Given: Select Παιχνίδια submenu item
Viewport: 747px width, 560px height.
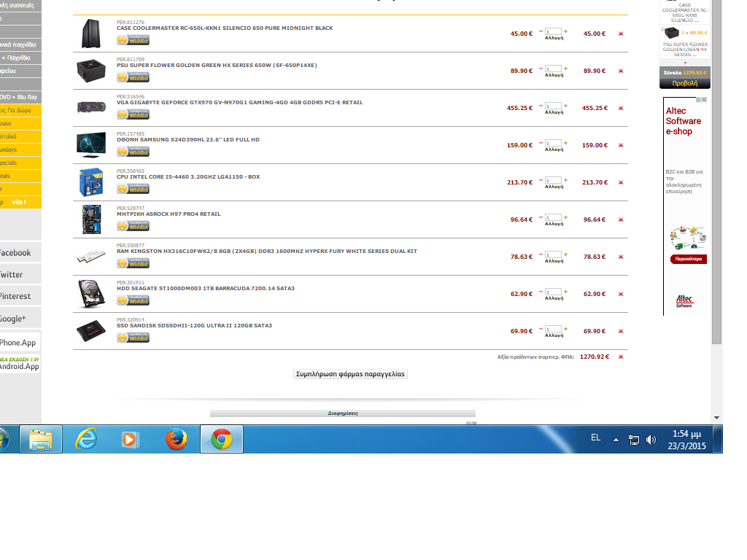Looking at the screenshot, I should pyautogui.click(x=20, y=58).
